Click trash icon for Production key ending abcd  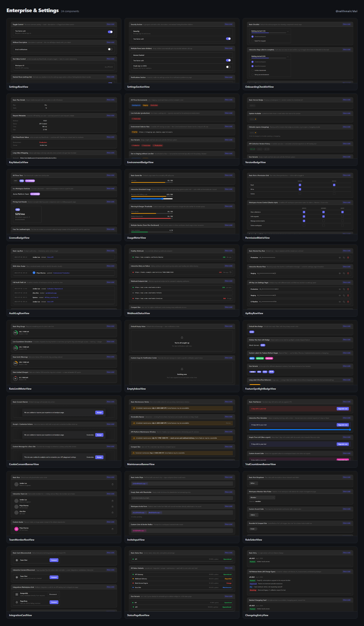click(x=348, y=289)
